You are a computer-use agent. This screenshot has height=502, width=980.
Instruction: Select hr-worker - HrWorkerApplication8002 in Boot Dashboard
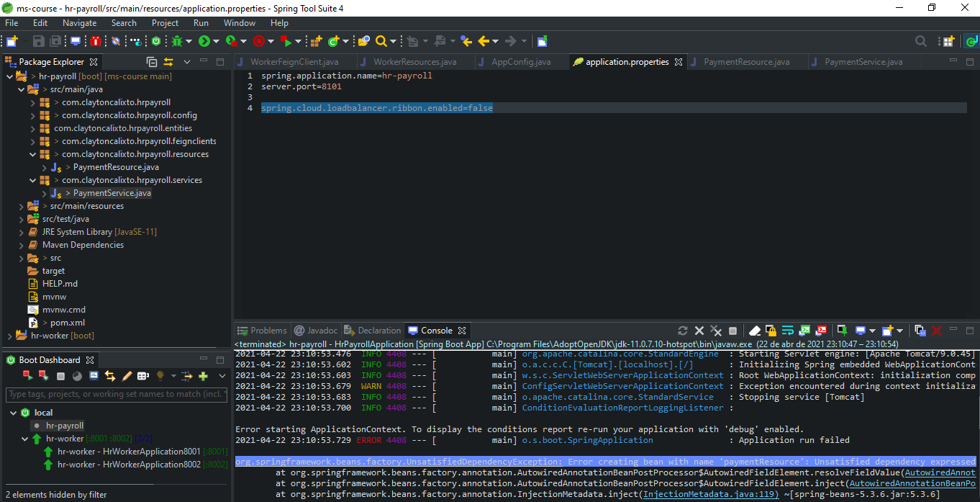128,465
